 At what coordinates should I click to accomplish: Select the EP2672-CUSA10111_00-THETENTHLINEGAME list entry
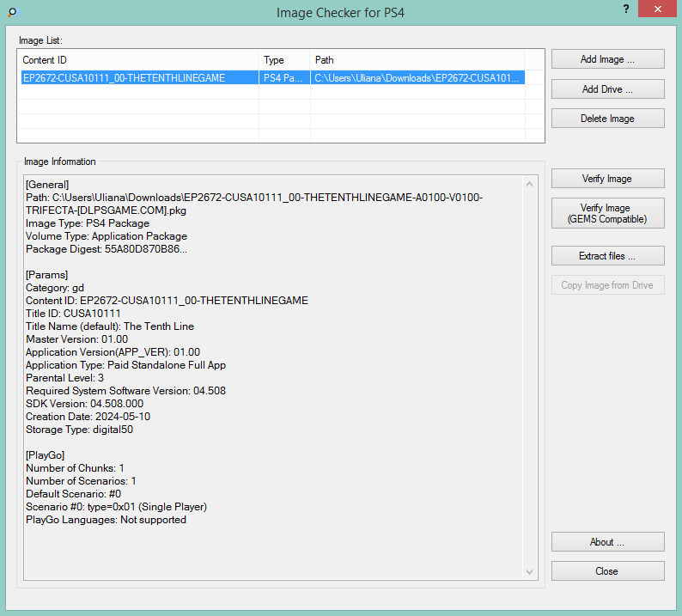click(x=124, y=78)
